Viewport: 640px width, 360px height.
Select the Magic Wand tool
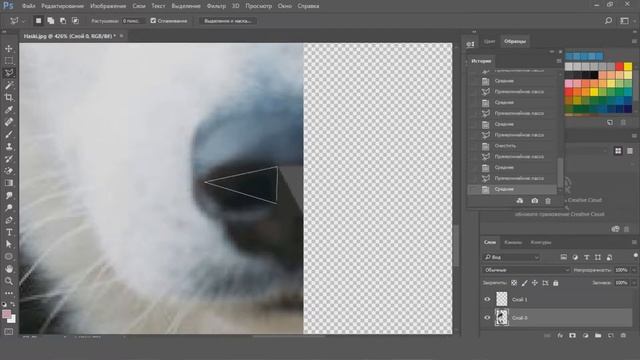[x=9, y=85]
